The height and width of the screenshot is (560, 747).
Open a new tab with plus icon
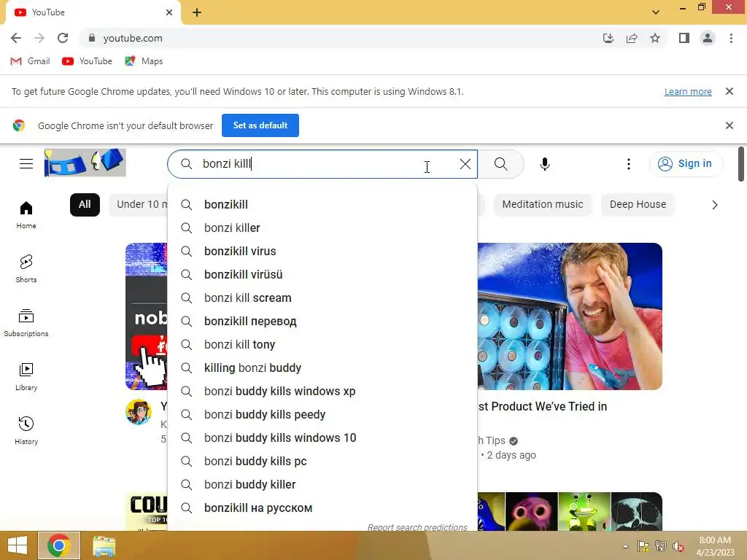[197, 13]
